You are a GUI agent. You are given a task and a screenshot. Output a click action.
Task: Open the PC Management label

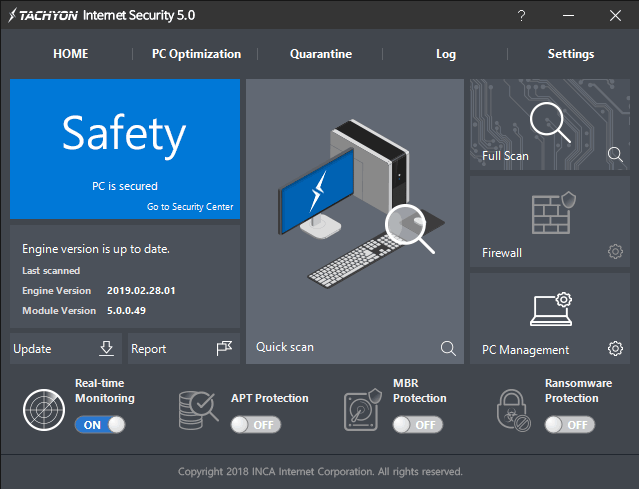(525, 350)
